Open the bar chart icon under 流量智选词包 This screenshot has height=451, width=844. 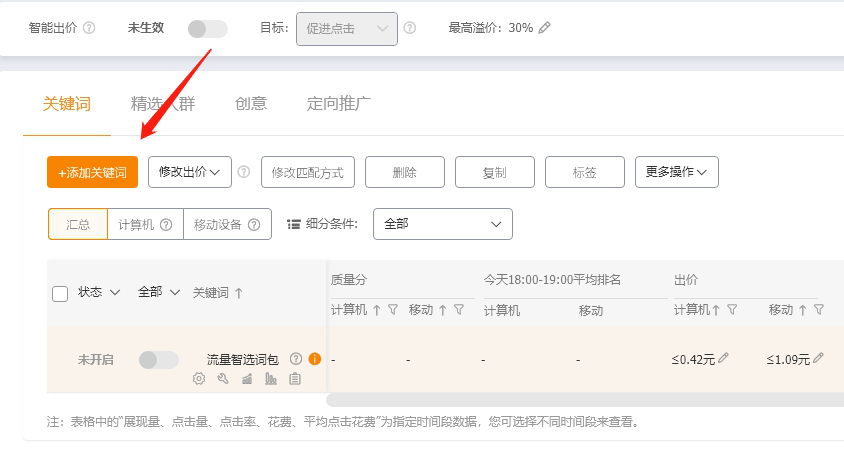[271, 379]
